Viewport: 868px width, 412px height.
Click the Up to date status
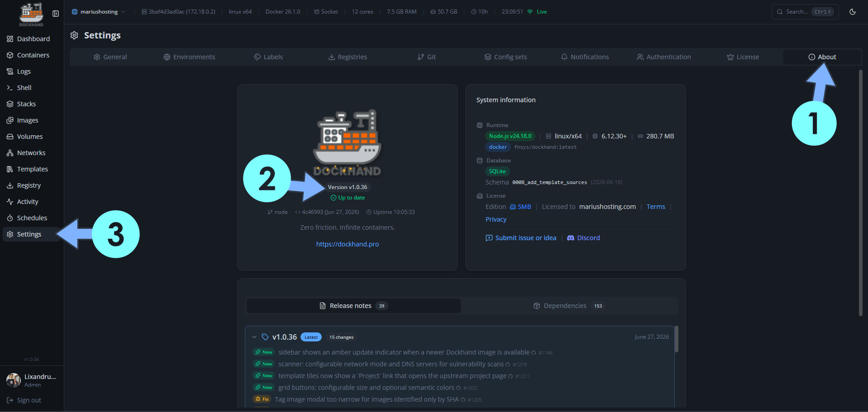click(348, 198)
